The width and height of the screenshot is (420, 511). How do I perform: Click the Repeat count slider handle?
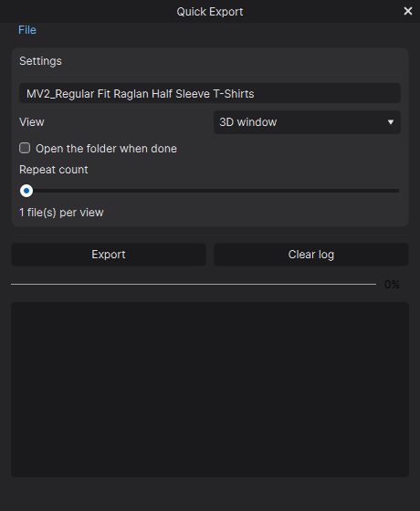coord(26,191)
